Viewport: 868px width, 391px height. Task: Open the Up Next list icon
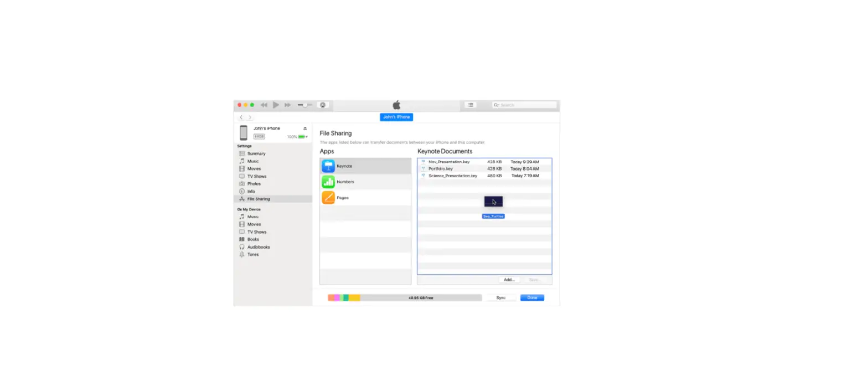[470, 105]
